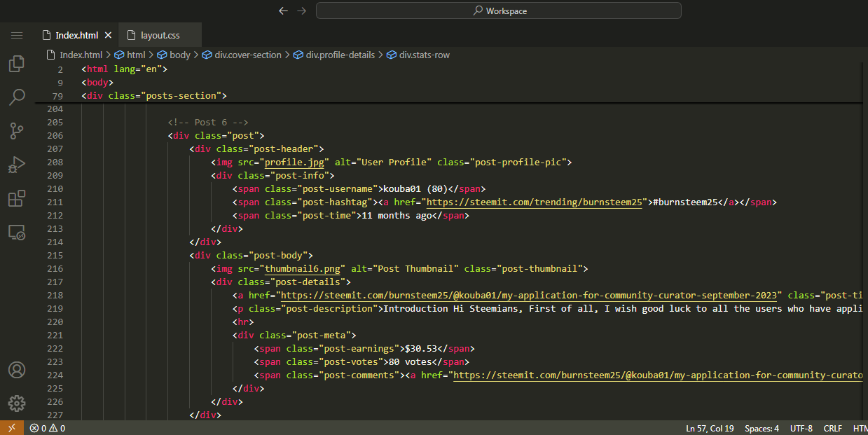Open the Explorer view in activity bar
The height and width of the screenshot is (435, 868).
17,64
